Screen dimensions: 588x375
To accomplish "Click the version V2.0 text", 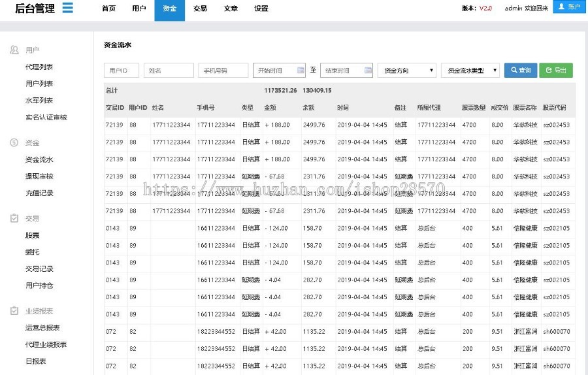I will (485, 8).
